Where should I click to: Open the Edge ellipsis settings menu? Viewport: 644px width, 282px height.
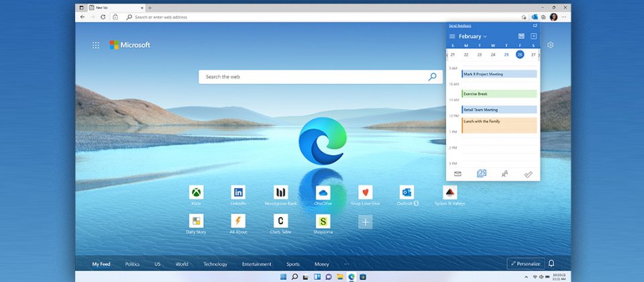564,17
